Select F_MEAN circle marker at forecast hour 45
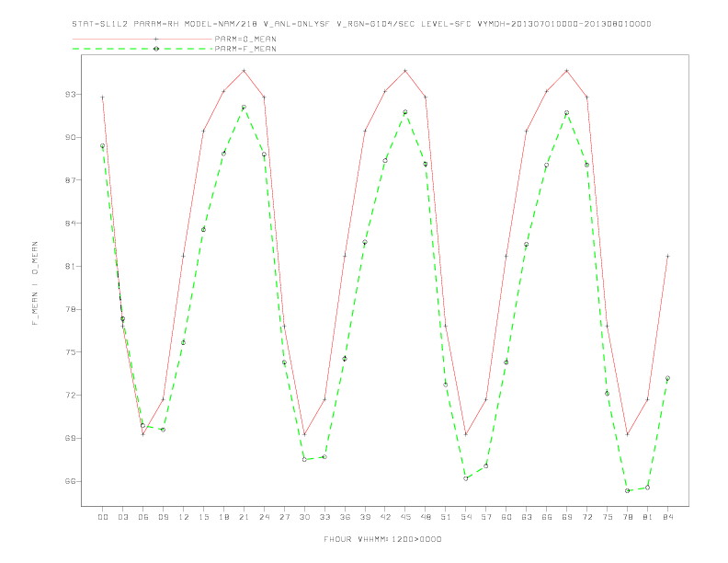 point(405,112)
